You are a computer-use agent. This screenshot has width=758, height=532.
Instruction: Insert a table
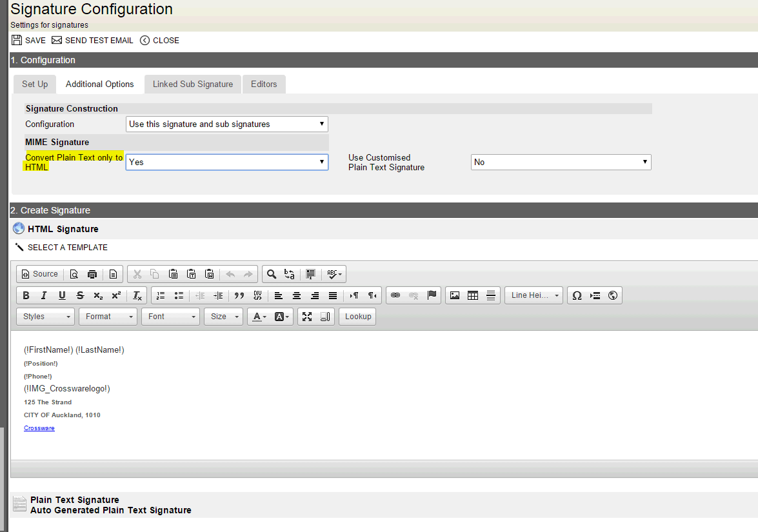[x=473, y=295]
